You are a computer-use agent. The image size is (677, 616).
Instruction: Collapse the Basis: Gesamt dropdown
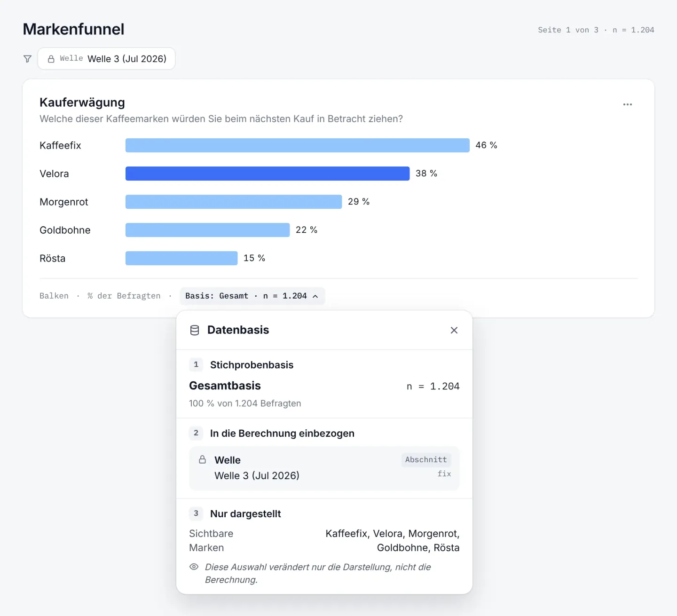click(x=252, y=296)
